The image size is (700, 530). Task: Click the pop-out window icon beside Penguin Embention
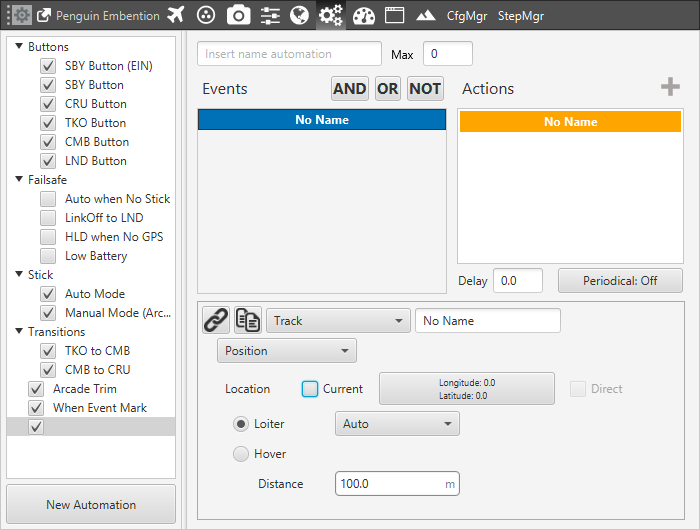tap(44, 16)
